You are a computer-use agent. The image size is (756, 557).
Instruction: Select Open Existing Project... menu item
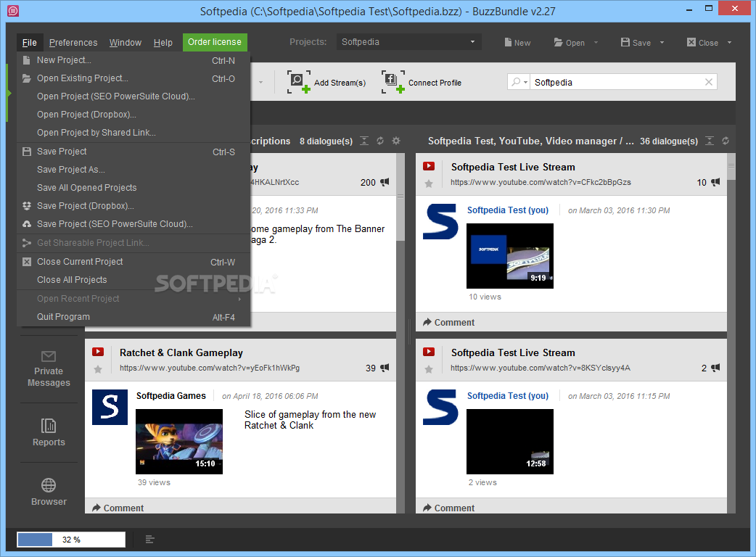[x=133, y=78]
